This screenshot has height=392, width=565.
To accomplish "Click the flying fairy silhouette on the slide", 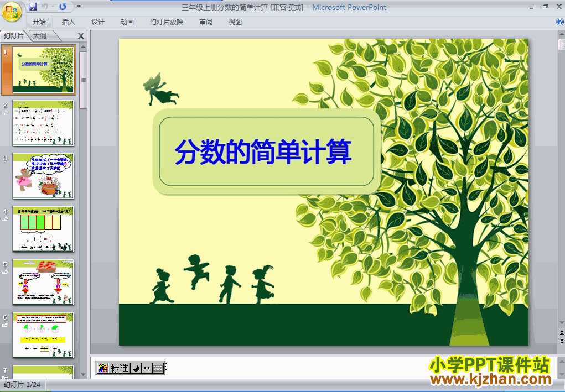I will tap(160, 90).
